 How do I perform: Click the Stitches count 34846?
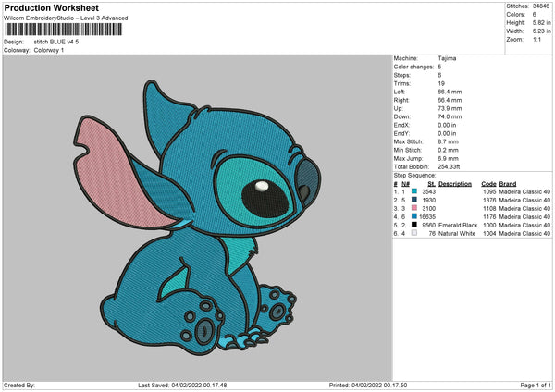(541, 7)
